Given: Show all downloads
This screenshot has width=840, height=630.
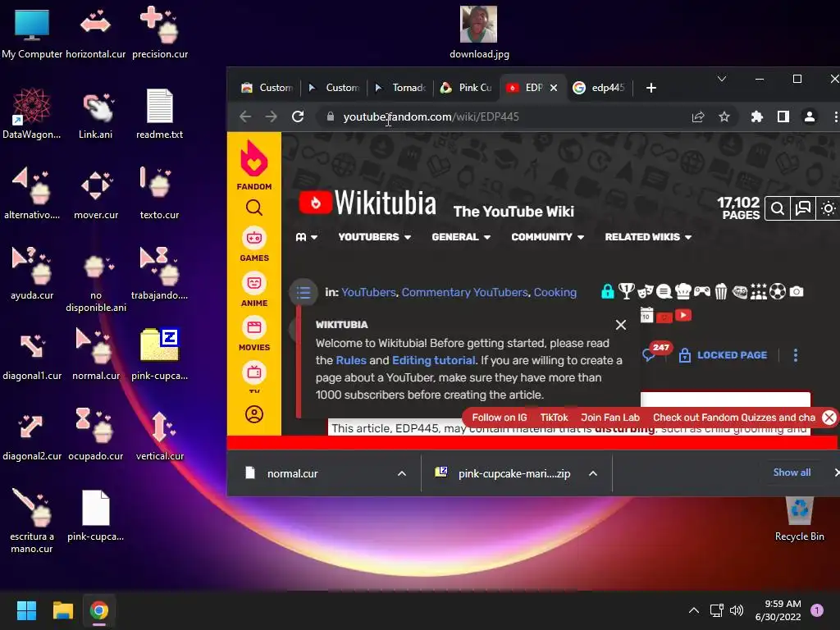Looking at the screenshot, I should point(792,472).
